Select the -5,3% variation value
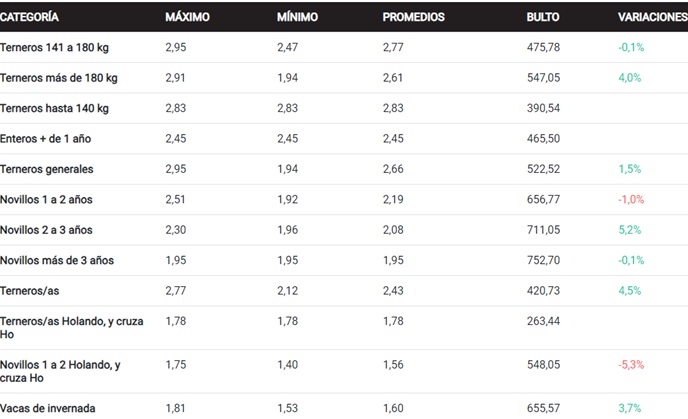This screenshot has width=688, height=419. click(631, 365)
